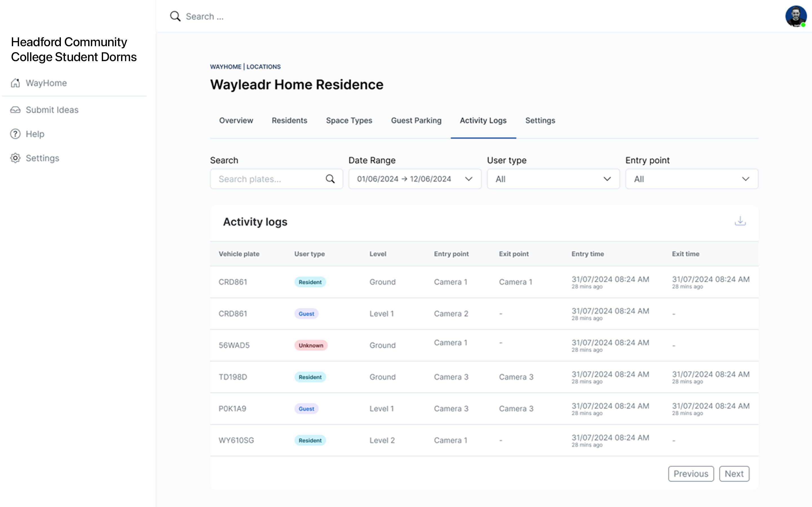Click the Submit Ideas sidebar icon
The width and height of the screenshot is (812, 507).
click(x=16, y=110)
